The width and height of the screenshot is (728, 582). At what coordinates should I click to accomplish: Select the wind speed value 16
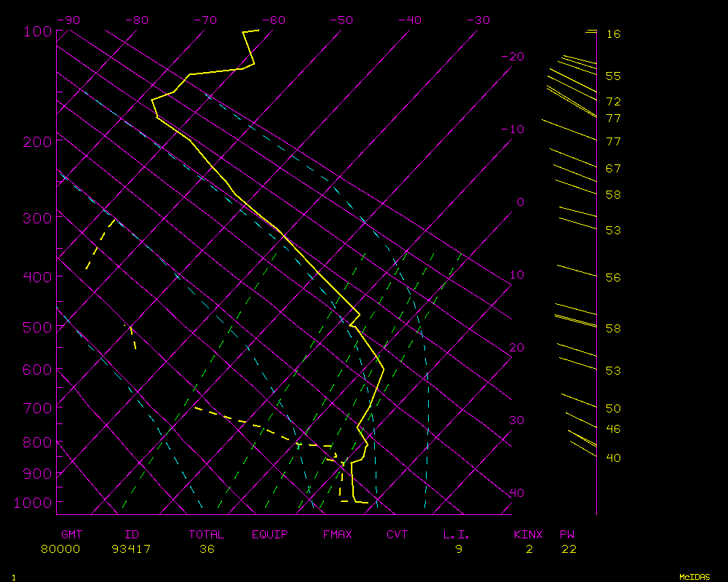613,34
